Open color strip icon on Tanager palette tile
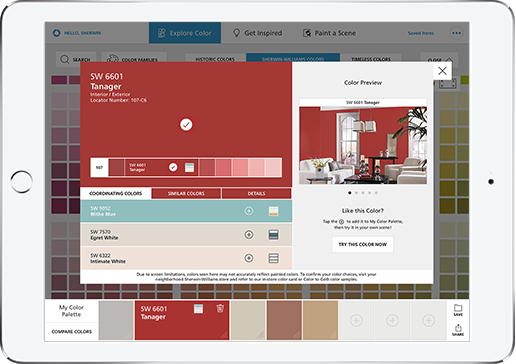 tap(198, 309)
